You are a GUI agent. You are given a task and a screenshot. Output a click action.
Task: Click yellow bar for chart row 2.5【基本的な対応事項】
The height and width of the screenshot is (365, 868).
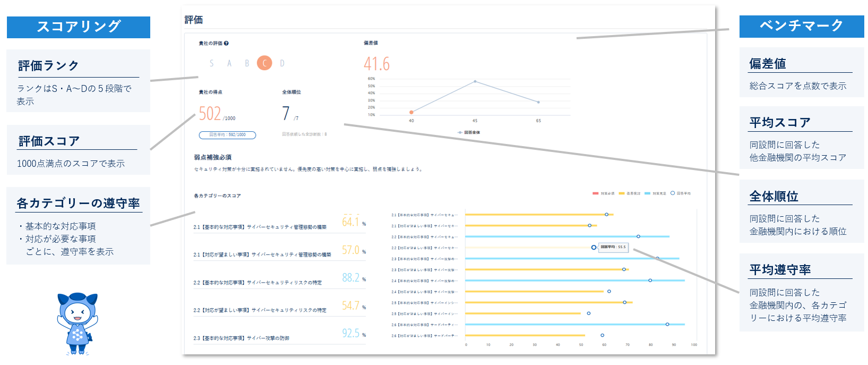tap(549, 302)
